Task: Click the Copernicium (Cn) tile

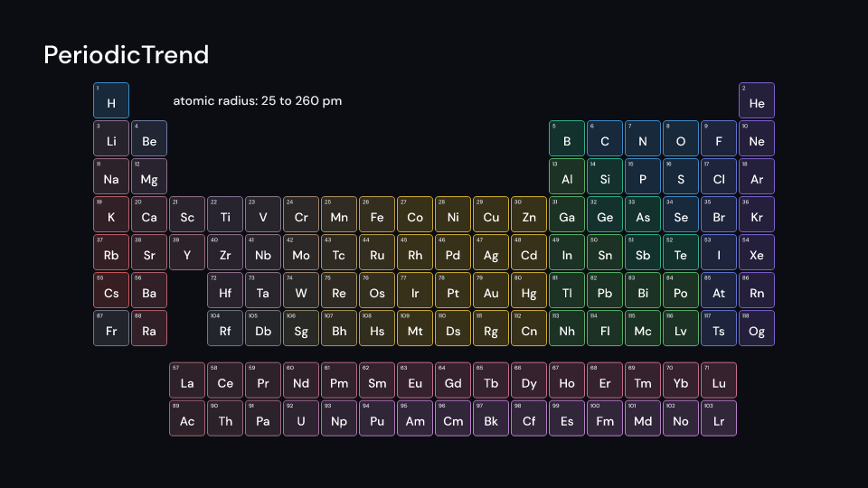Action: tap(529, 328)
